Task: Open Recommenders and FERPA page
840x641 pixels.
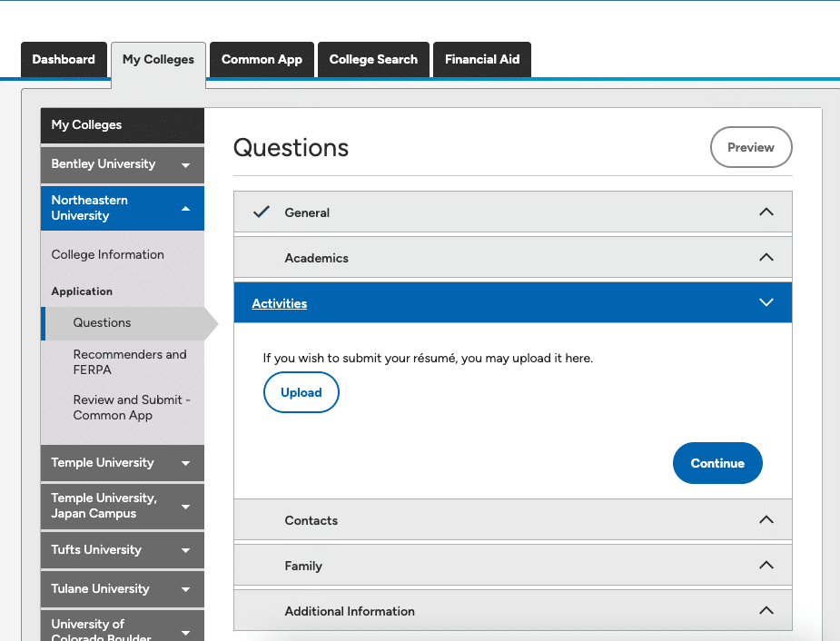Action: (x=130, y=362)
